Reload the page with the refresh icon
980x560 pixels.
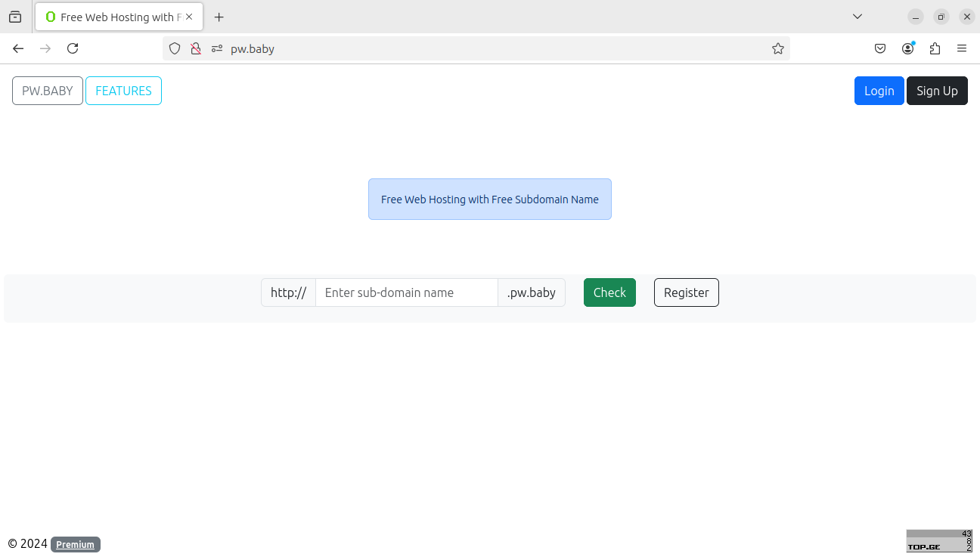click(x=73, y=48)
